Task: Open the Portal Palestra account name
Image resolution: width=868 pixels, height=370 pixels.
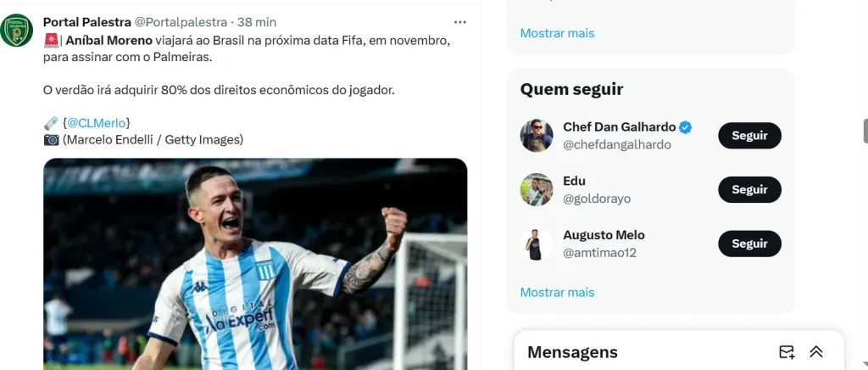Action: tap(87, 22)
